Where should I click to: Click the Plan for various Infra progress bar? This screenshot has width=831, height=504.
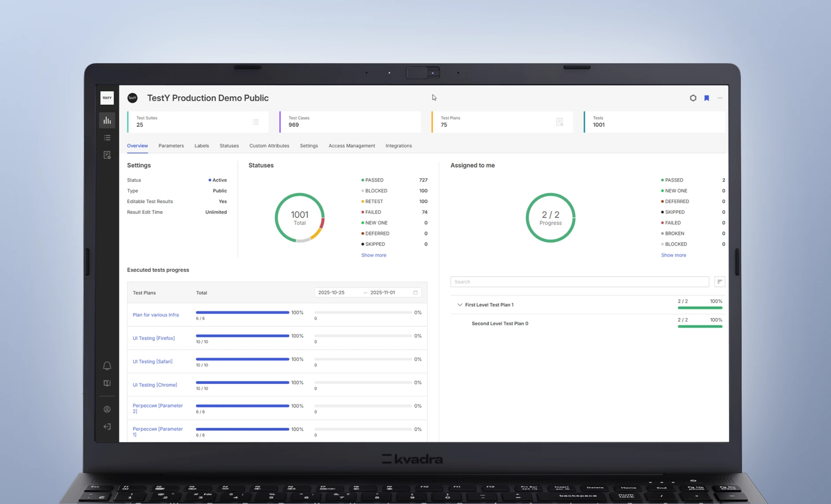click(x=242, y=313)
